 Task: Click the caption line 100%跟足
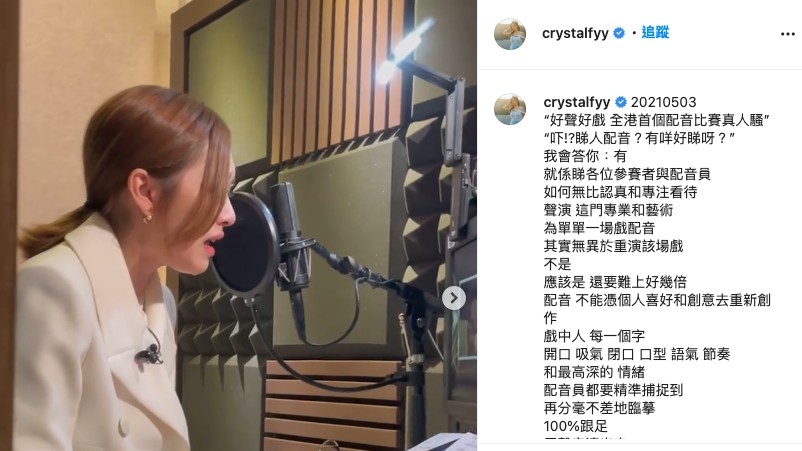[575, 426]
